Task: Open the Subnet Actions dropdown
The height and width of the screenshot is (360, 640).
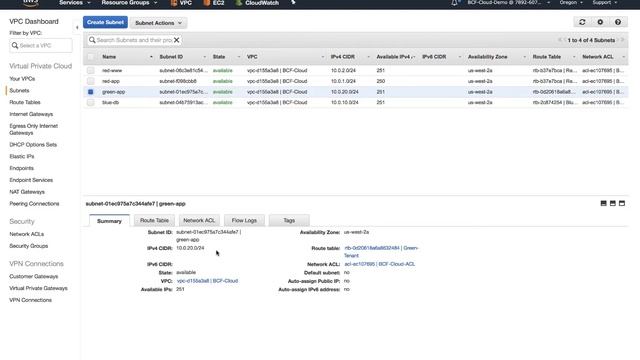Action: [158, 23]
